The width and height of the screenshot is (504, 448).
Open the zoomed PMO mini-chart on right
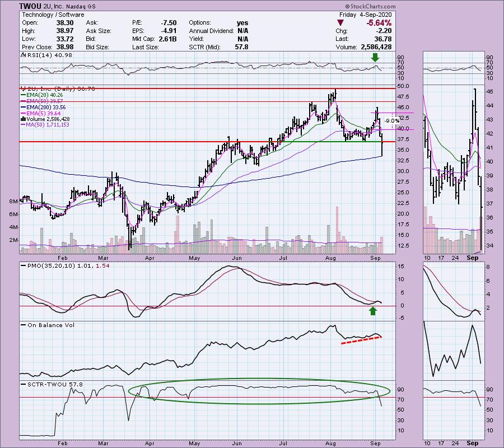click(x=453, y=291)
